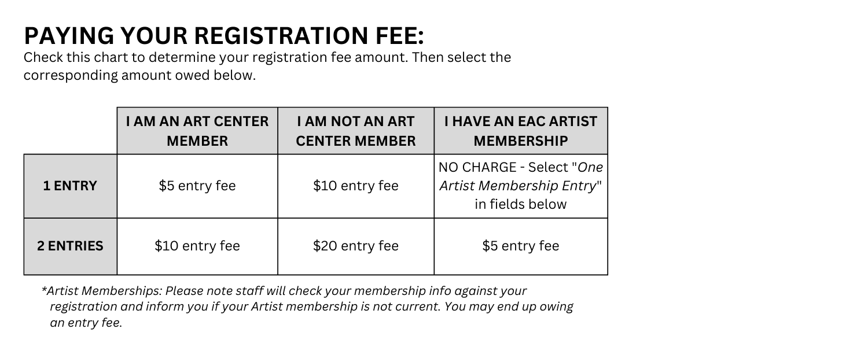
Task: Click the I Have An EAC Artist Membership header
Action: 521,131
